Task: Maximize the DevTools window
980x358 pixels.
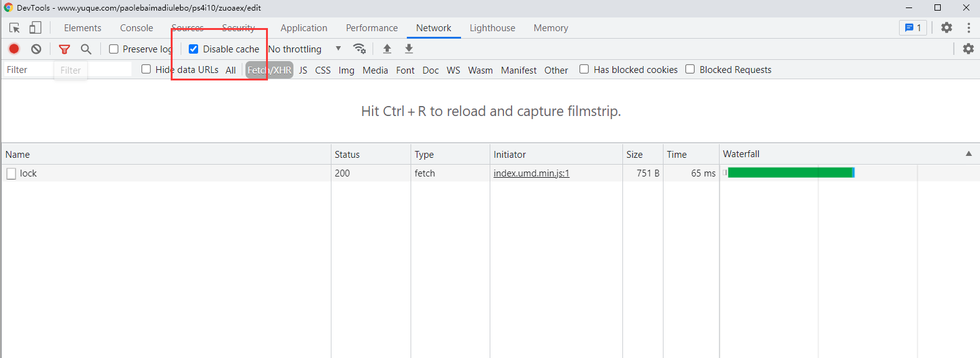Action: pos(938,7)
